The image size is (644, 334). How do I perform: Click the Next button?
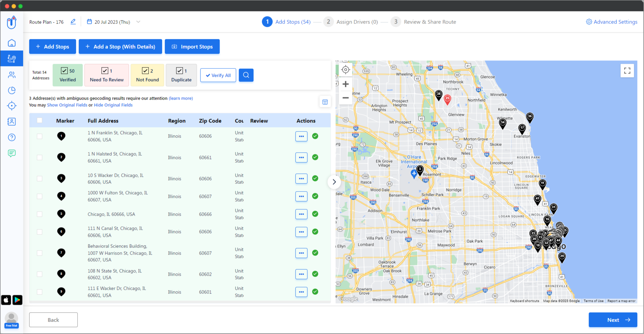click(x=613, y=320)
